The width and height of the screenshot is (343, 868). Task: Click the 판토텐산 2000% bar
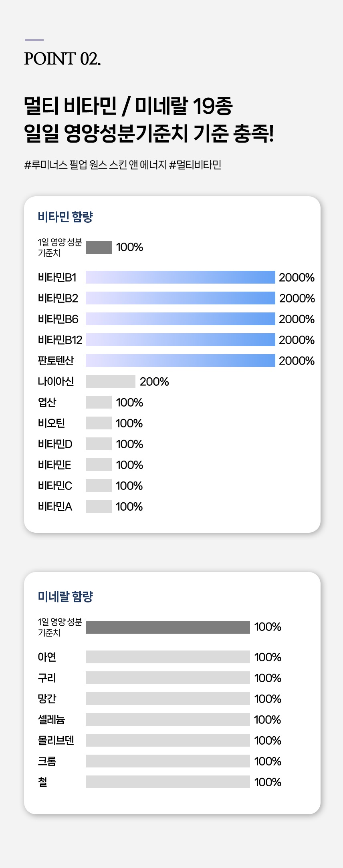tap(180, 360)
